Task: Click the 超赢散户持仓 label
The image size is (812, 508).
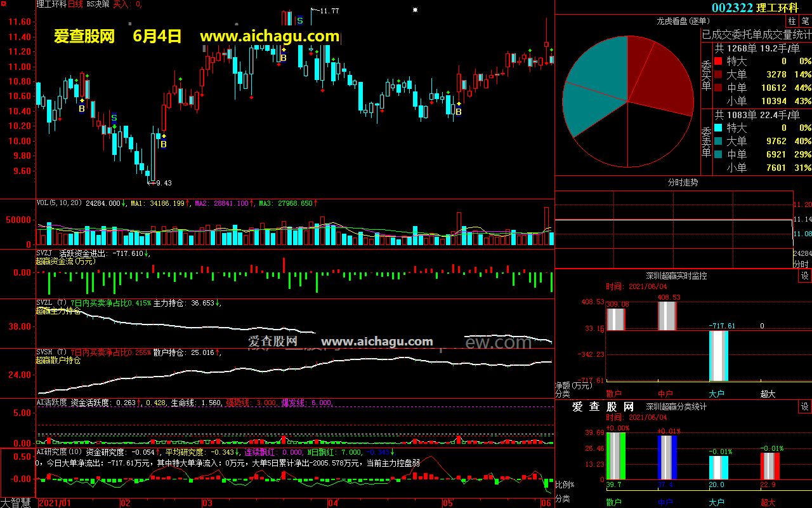Action: click(x=59, y=360)
